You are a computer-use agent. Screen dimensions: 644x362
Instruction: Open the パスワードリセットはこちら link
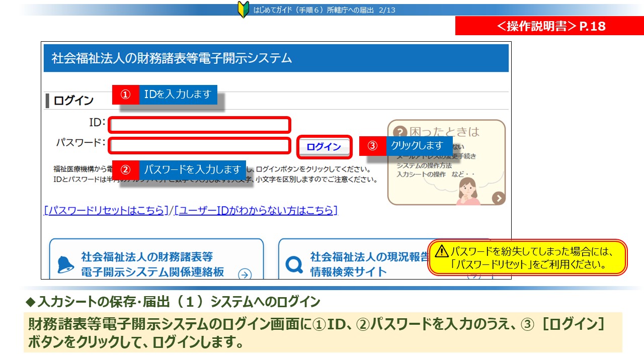(x=106, y=210)
